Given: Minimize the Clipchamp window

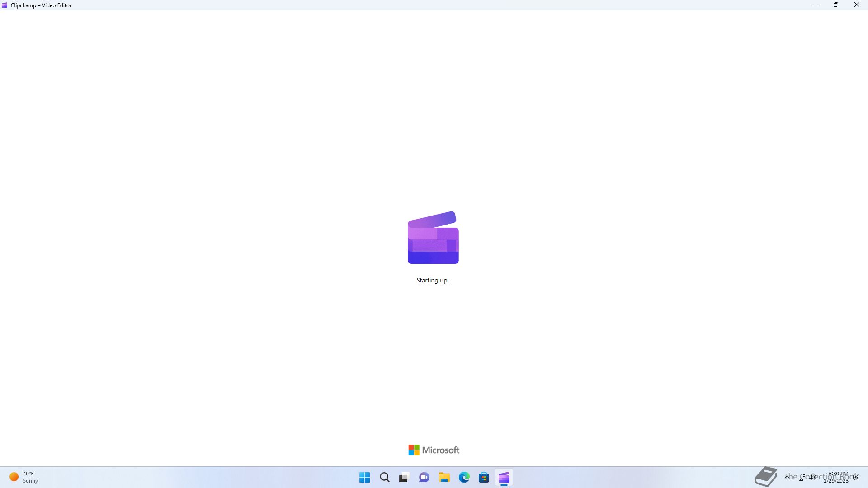Looking at the screenshot, I should 816,5.
